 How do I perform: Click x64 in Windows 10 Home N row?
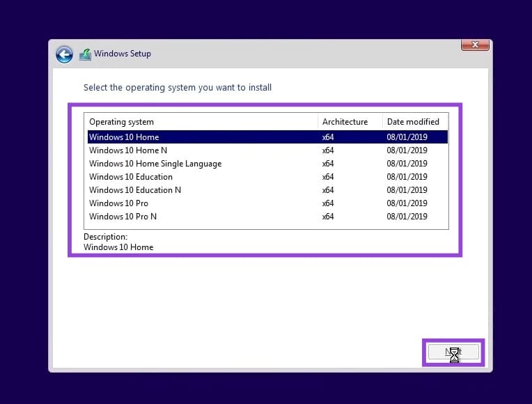(x=328, y=150)
